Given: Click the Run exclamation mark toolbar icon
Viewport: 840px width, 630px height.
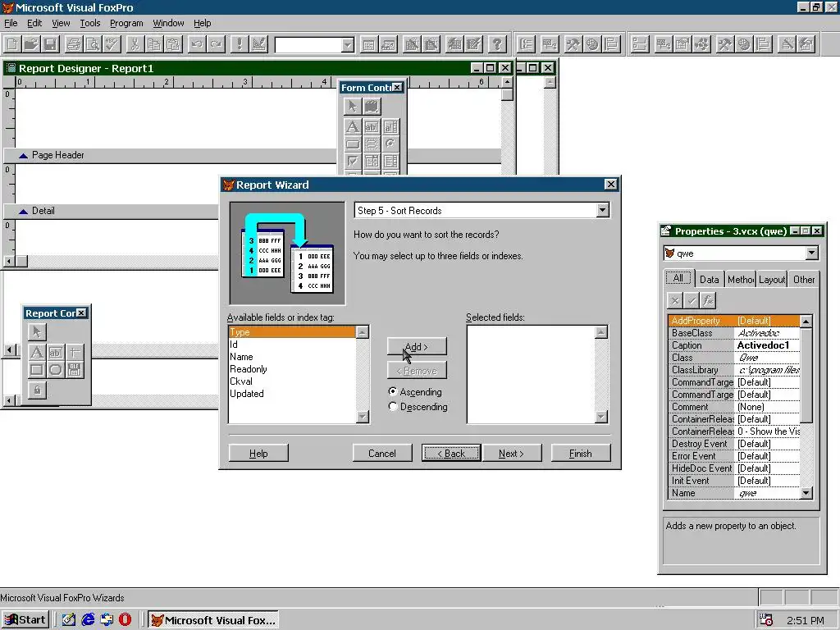Looking at the screenshot, I should [x=239, y=44].
